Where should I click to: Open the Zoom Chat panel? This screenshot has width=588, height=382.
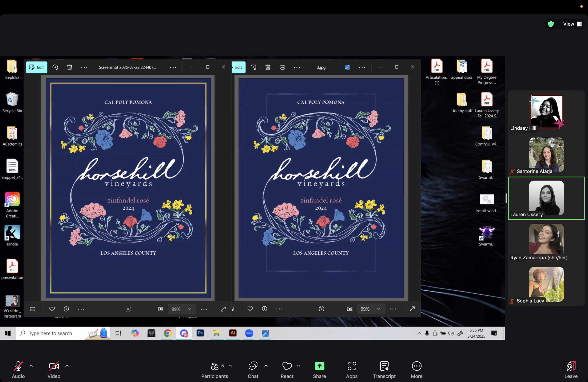[x=253, y=370]
